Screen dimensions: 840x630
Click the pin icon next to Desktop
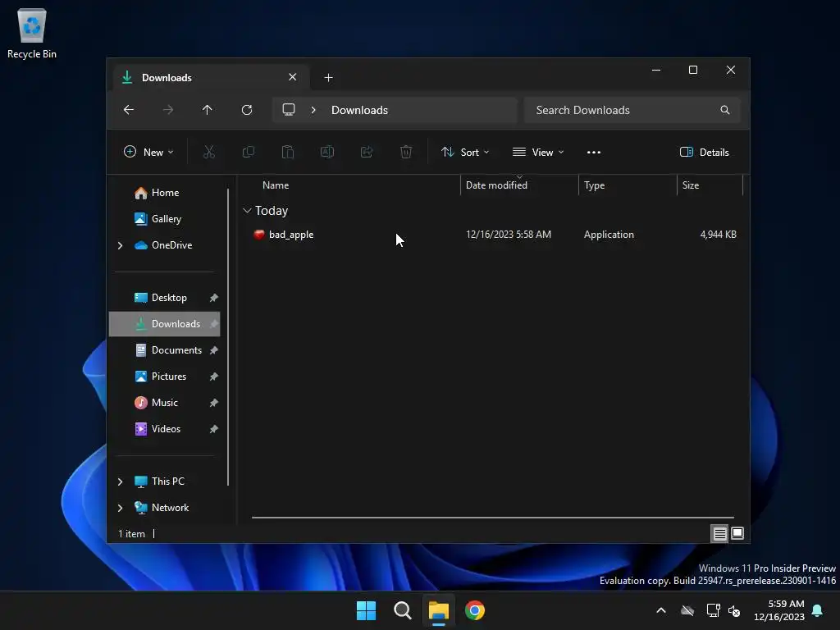coord(214,298)
